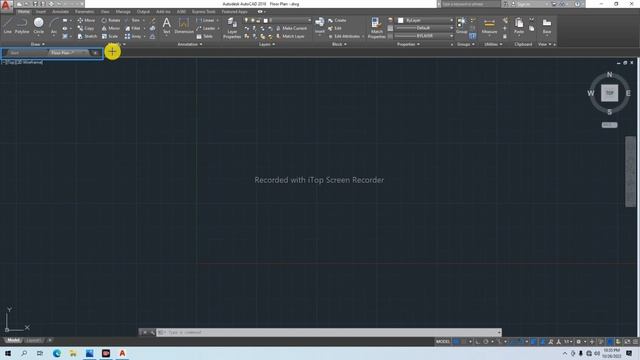Open Windows Start menu
The image size is (640, 360).
click(x=8, y=353)
